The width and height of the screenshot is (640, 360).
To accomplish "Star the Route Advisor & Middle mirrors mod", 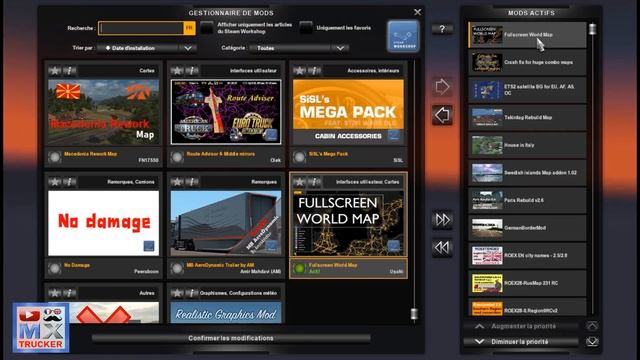I will (177, 71).
